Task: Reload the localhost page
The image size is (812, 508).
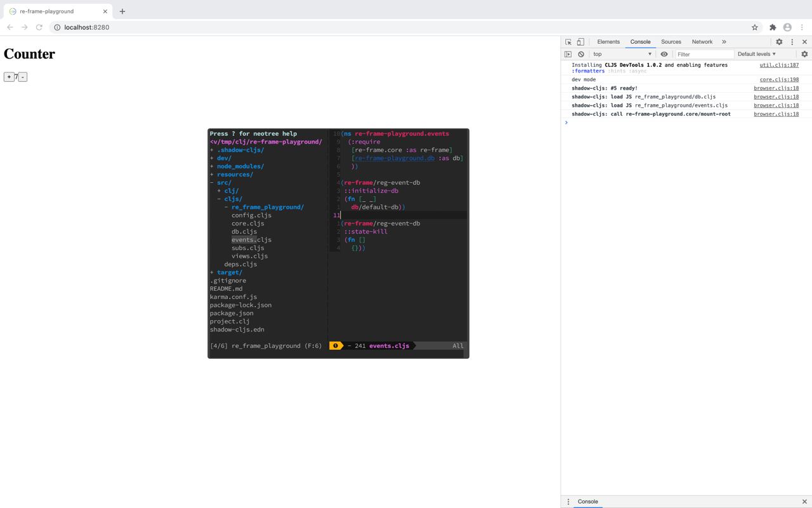Action: pos(39,27)
